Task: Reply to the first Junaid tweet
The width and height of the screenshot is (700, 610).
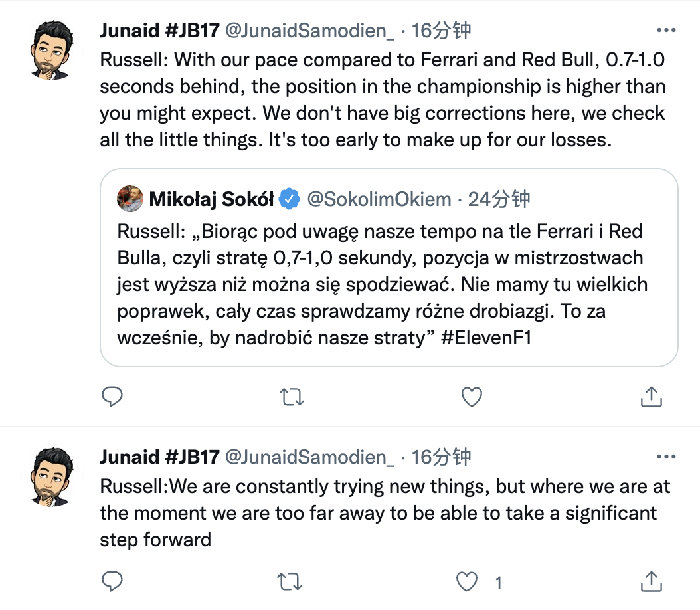Action: (x=112, y=397)
